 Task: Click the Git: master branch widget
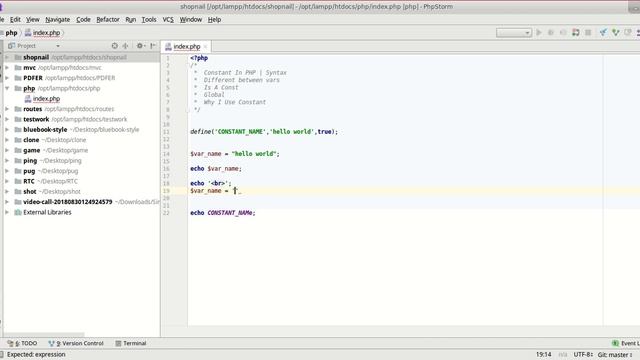click(615, 355)
